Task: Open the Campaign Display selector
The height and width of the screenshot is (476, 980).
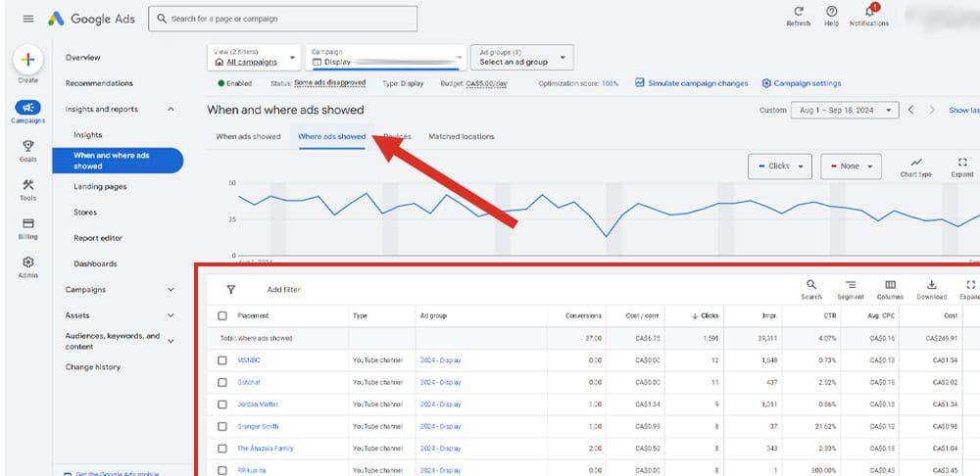Action: 385,58
